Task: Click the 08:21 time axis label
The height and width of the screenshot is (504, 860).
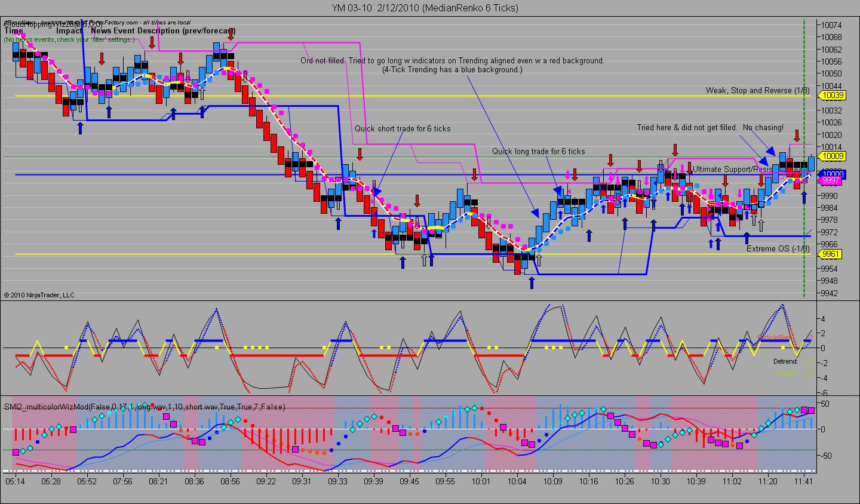Action: [x=159, y=481]
